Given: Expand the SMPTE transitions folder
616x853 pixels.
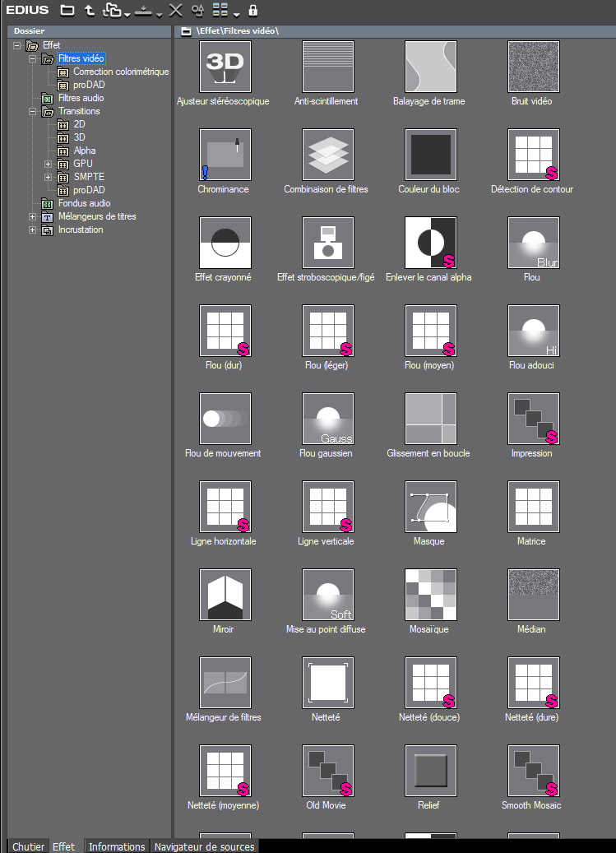Looking at the screenshot, I should pyautogui.click(x=48, y=178).
